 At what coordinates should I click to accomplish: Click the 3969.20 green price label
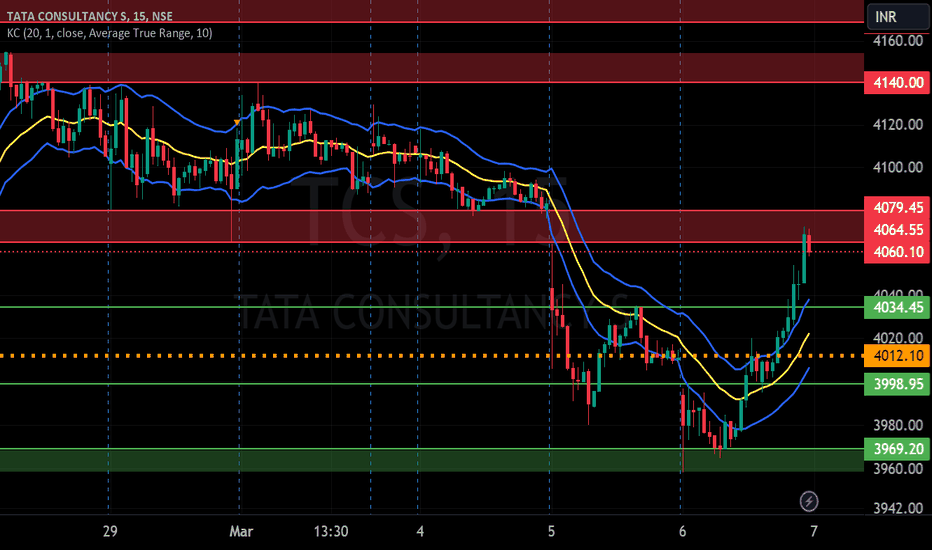[898, 449]
